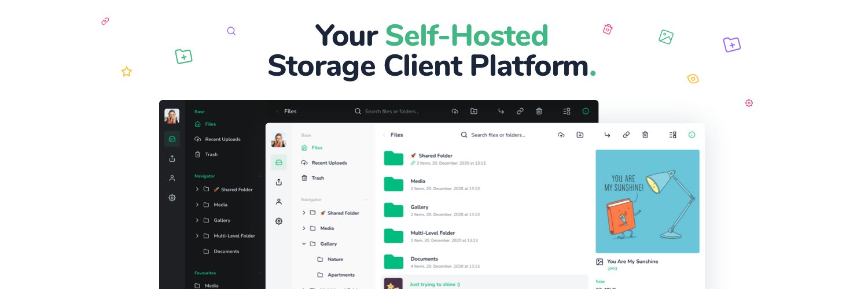Click the share link icon in dark window toolbar
Image resolution: width=868 pixels, height=289 pixels.
click(x=520, y=111)
